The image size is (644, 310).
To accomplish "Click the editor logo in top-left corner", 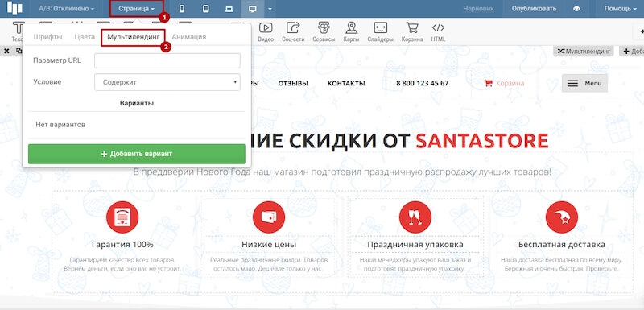I will (14, 8).
